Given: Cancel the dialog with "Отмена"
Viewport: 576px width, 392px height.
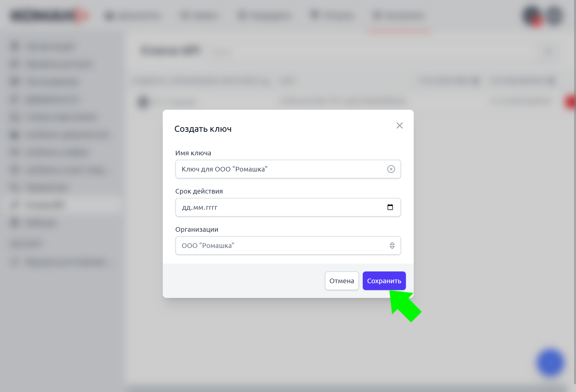Looking at the screenshot, I should (x=341, y=281).
